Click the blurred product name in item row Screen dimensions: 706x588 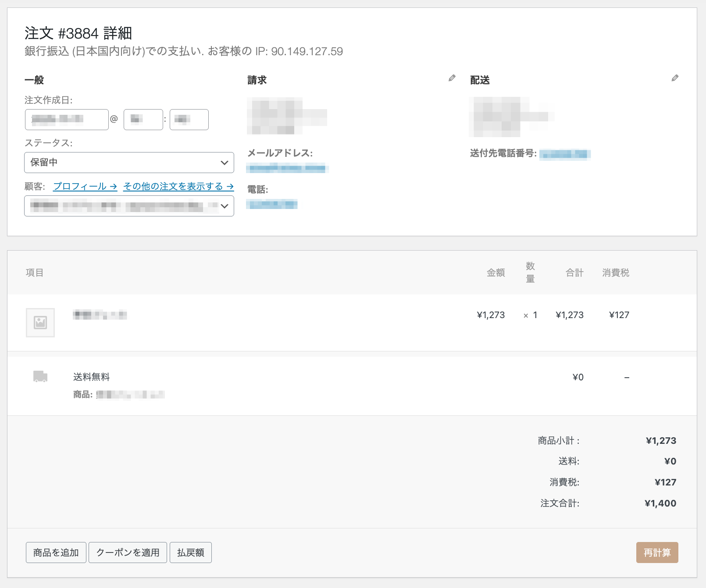pos(100,315)
